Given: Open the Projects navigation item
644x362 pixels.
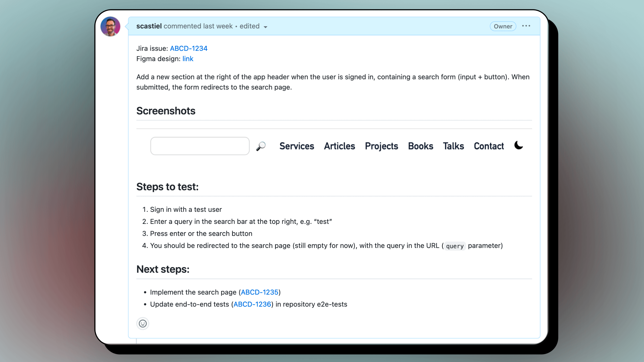Looking at the screenshot, I should (x=382, y=146).
